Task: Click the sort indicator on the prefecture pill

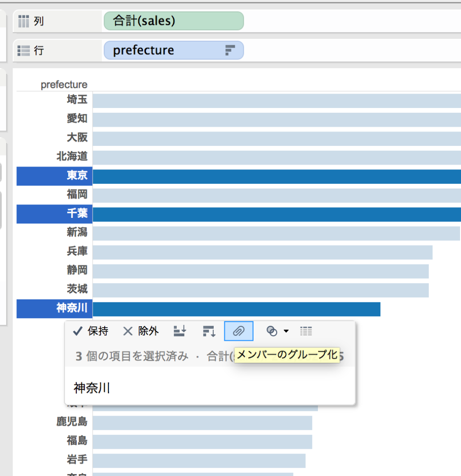Action: (230, 49)
